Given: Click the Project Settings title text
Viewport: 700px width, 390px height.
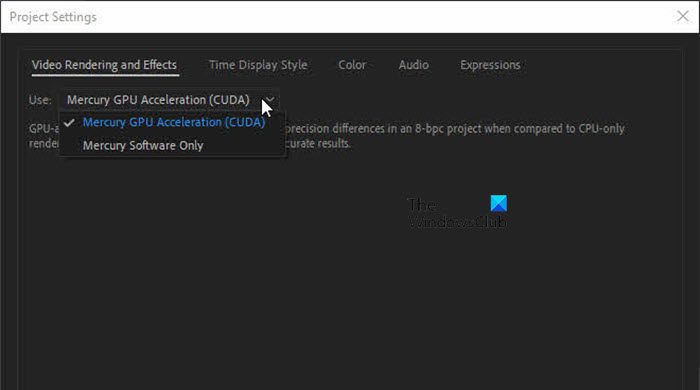Looking at the screenshot, I should (x=53, y=17).
